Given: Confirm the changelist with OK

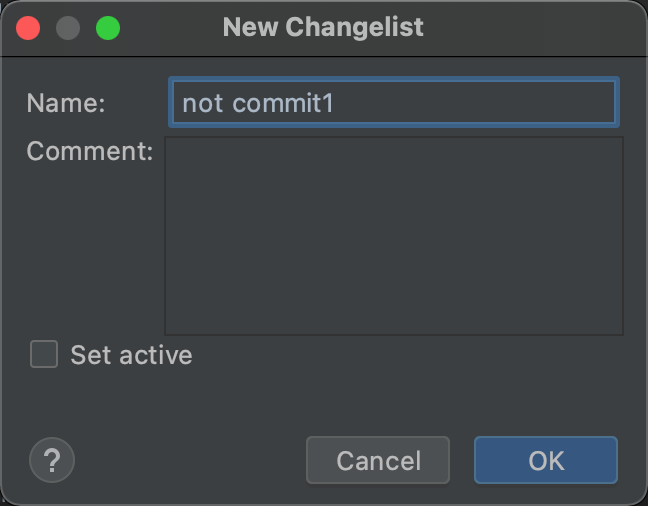Looking at the screenshot, I should pyautogui.click(x=546, y=461).
